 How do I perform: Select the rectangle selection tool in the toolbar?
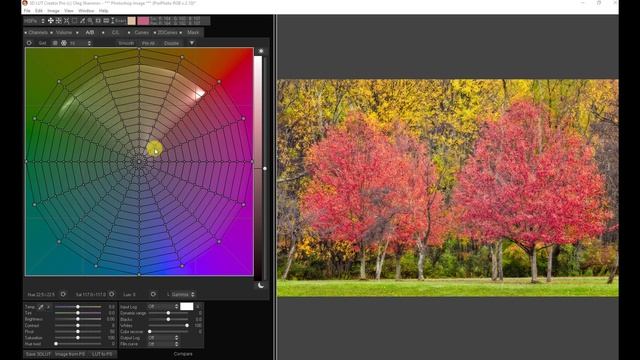74,20
